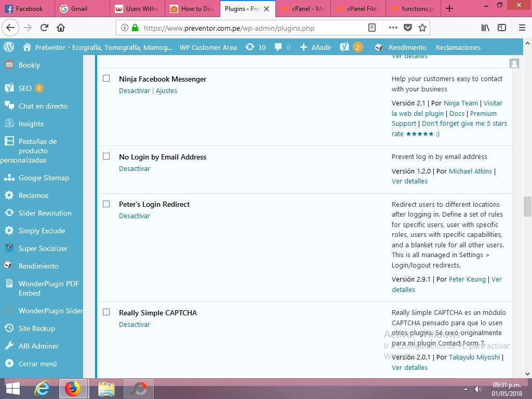Image resolution: width=532 pixels, height=399 pixels.
Task: Open the Firefox library icon
Action: point(485,28)
